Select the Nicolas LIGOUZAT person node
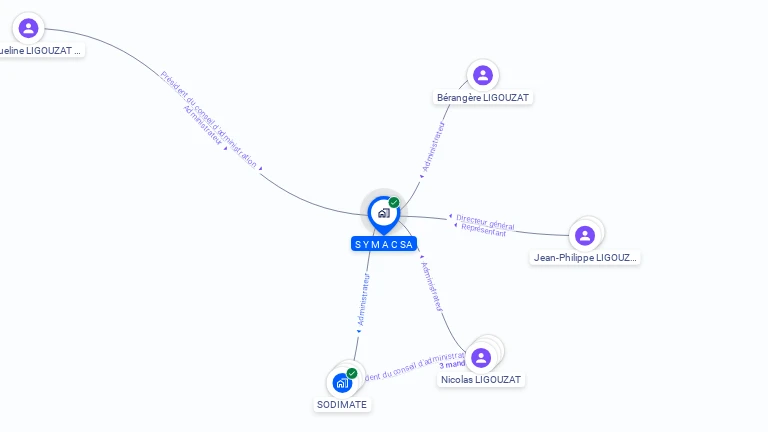Viewport: 768px width, 432px height. tap(481, 358)
